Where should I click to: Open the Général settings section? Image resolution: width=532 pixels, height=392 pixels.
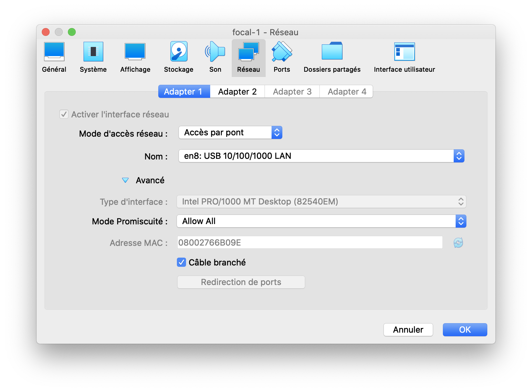(x=54, y=58)
